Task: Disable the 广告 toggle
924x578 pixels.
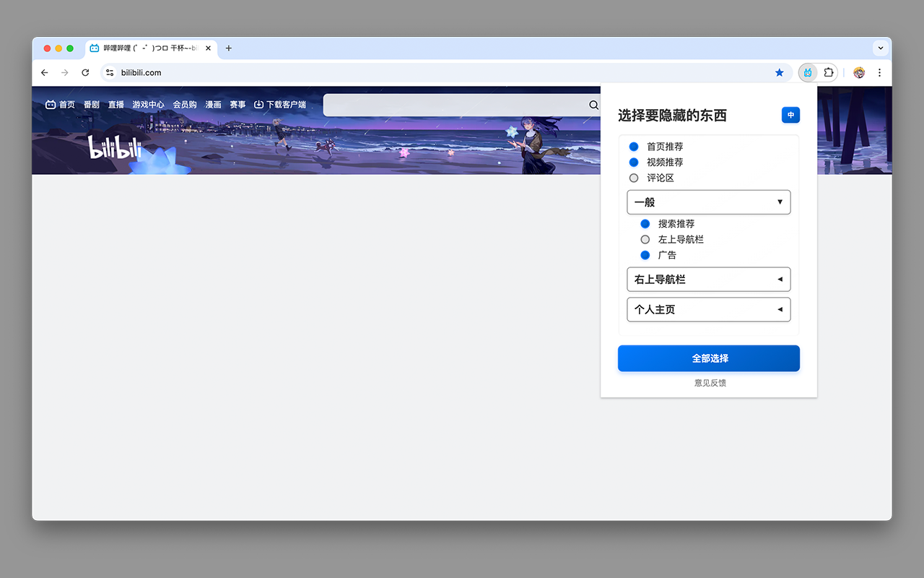Action: (645, 254)
